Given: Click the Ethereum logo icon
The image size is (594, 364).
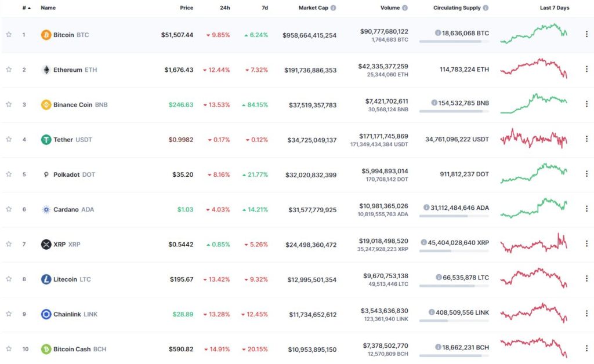Looking at the screenshot, I should coord(46,70).
